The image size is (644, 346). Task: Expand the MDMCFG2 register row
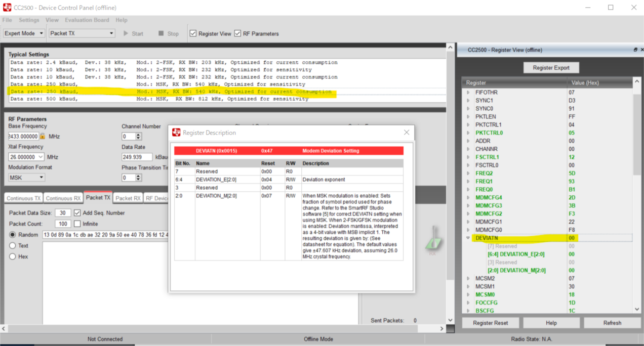pyautogui.click(x=468, y=213)
